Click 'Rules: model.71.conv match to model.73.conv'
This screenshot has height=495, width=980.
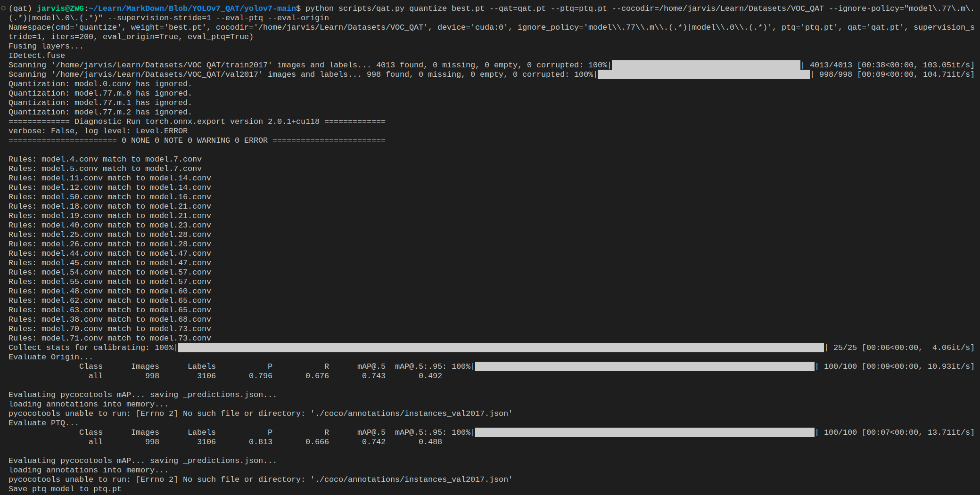point(110,338)
